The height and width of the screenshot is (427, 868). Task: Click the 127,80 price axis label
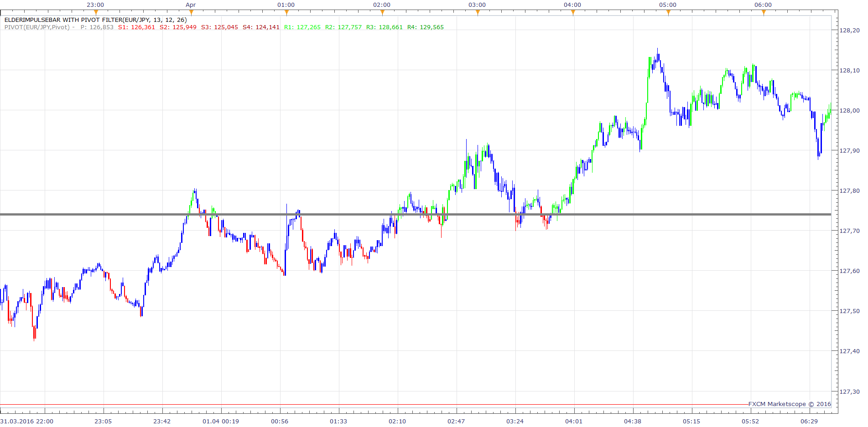tap(850, 191)
